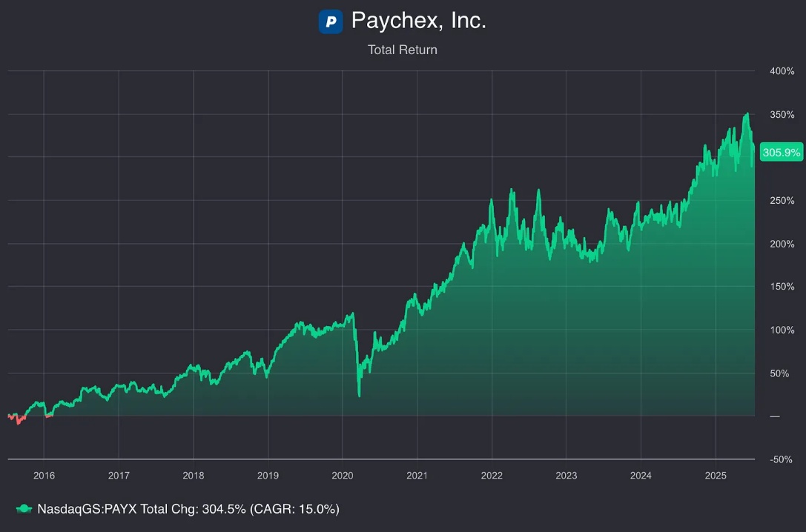The image size is (806, 532).
Task: Click the green 305.9% current value badge
Action: [782, 153]
